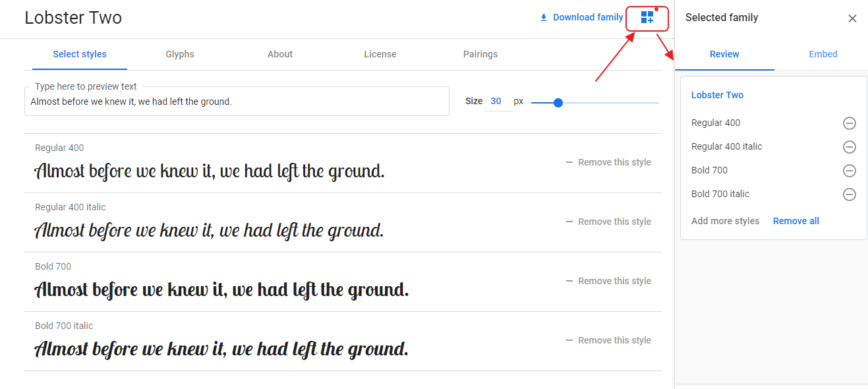Click the Bold 700 italic preview sentence
The image size is (868, 389).
221,349
